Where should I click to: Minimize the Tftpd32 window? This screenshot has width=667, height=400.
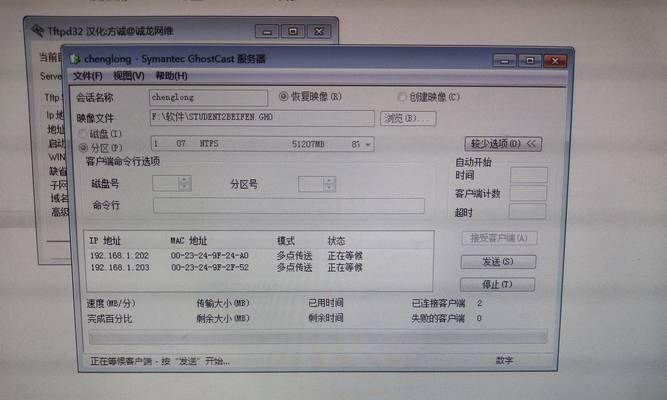tap(267, 31)
